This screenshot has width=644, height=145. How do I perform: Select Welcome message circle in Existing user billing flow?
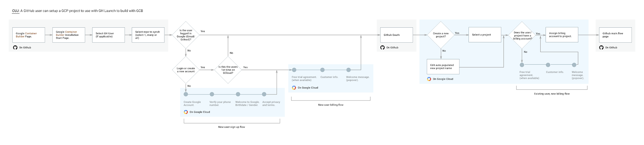[x=574, y=65]
